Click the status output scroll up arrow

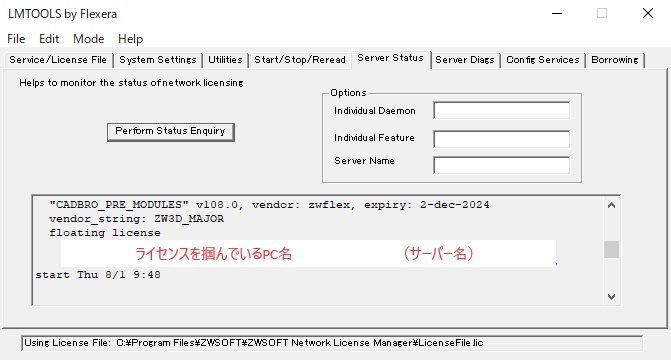coord(612,205)
